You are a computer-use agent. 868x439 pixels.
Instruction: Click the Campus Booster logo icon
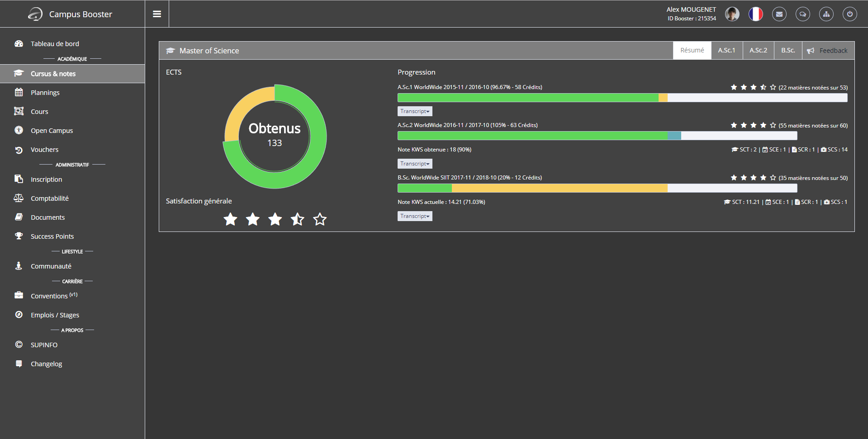point(35,14)
